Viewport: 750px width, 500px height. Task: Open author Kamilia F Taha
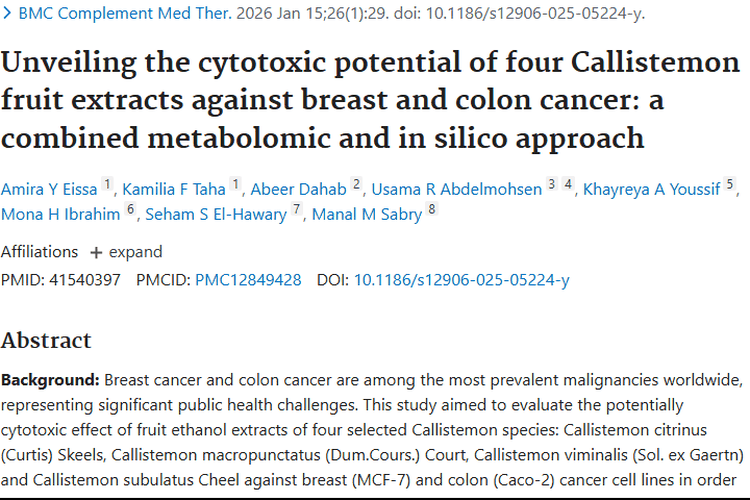[175, 189]
